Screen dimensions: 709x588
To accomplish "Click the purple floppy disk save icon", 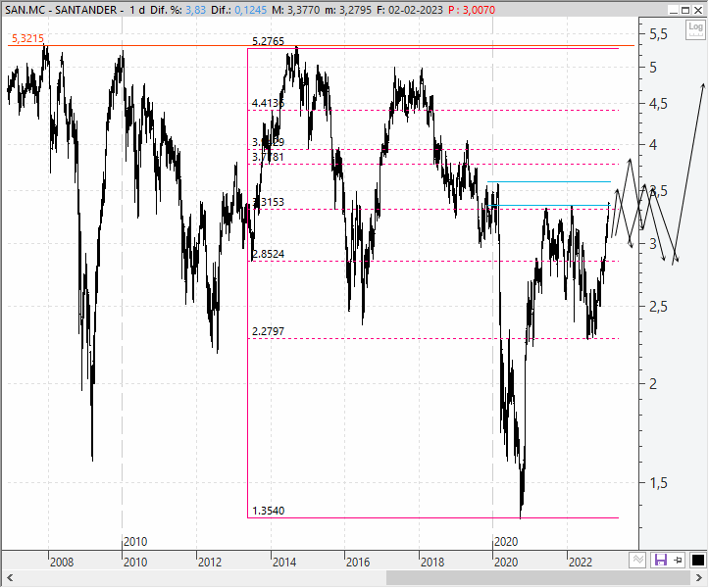I will tap(661, 561).
